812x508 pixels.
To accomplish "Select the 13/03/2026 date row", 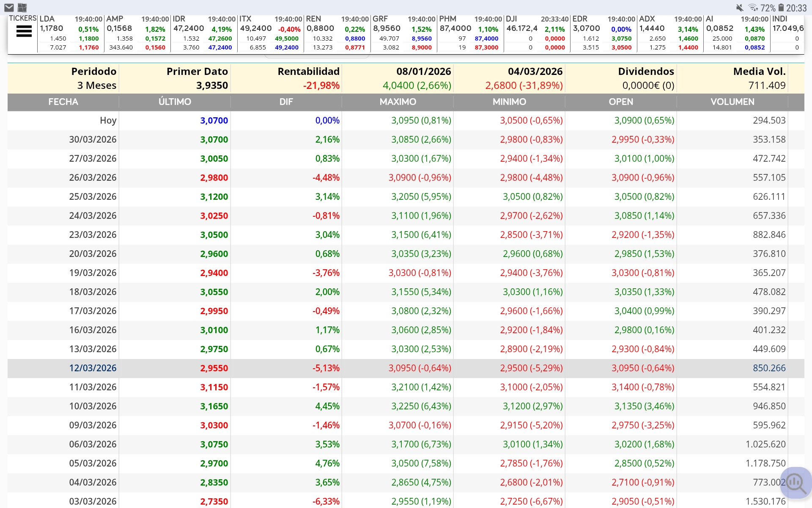I will [x=406, y=349].
